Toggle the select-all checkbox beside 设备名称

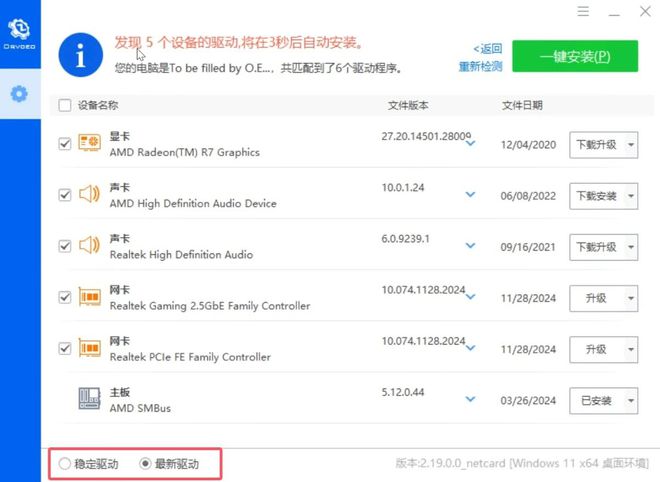(65, 105)
